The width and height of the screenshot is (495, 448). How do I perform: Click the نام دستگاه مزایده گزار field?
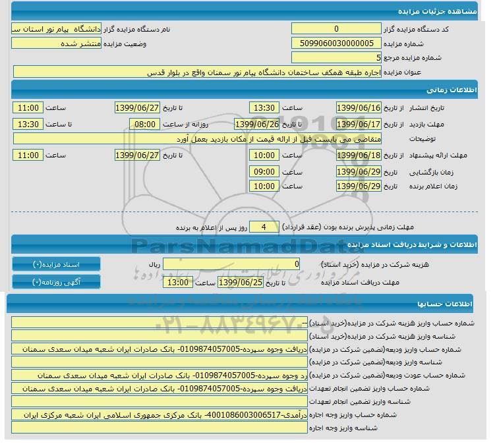click(x=56, y=29)
